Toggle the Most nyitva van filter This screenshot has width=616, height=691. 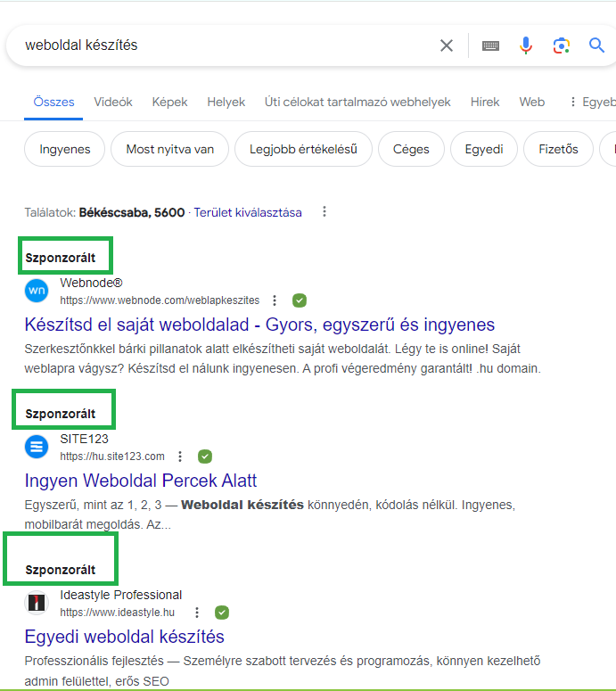pyautogui.click(x=169, y=149)
